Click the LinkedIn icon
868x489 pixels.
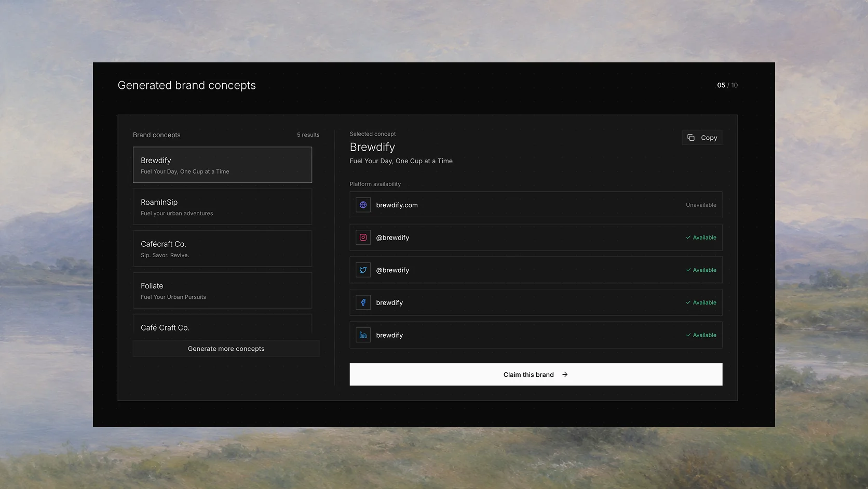pos(363,335)
